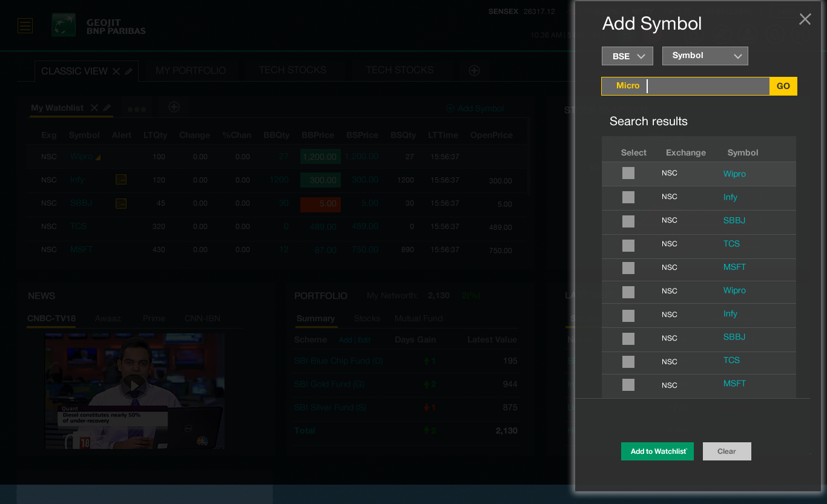827x504 pixels.
Task: Add a new view tab with plus icon
Action: pos(475,71)
